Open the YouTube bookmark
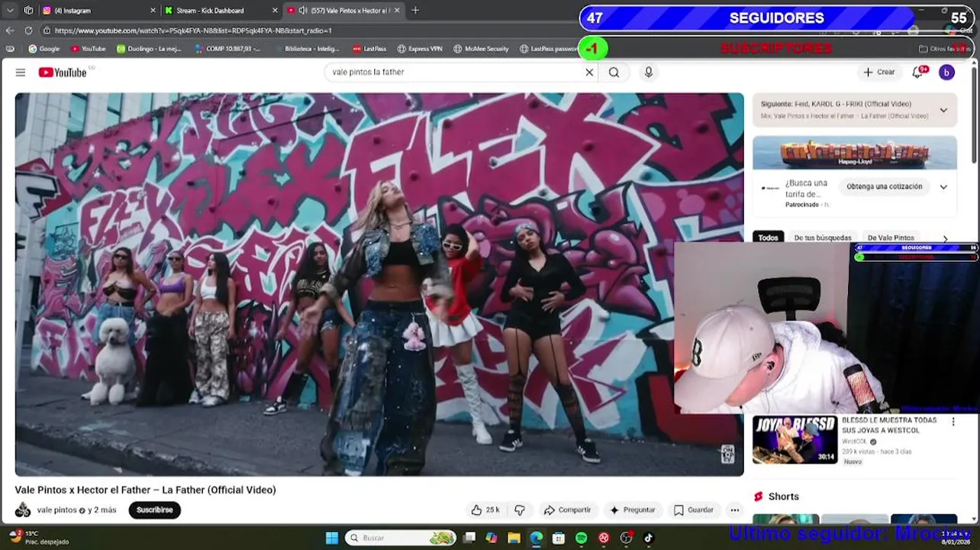The width and height of the screenshot is (980, 550). coord(89,49)
